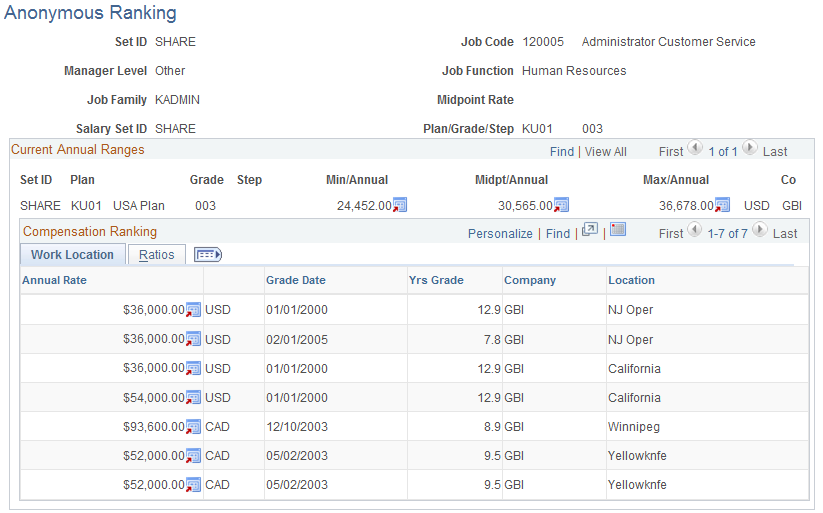Go to next row in Current Annual Ranges

point(750,148)
